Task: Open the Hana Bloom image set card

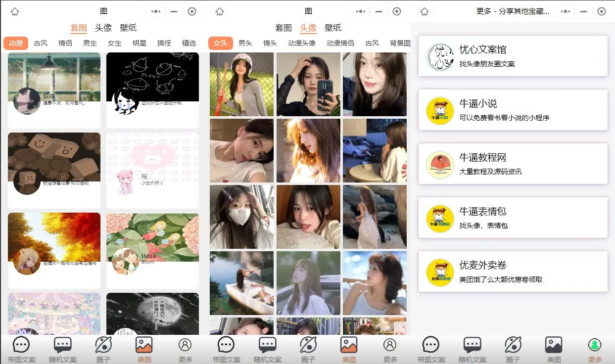Action: point(152,250)
